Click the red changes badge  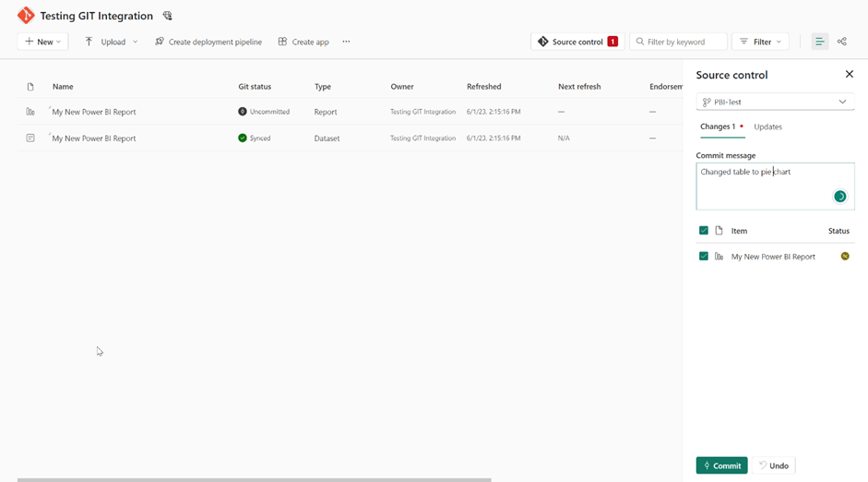point(612,42)
